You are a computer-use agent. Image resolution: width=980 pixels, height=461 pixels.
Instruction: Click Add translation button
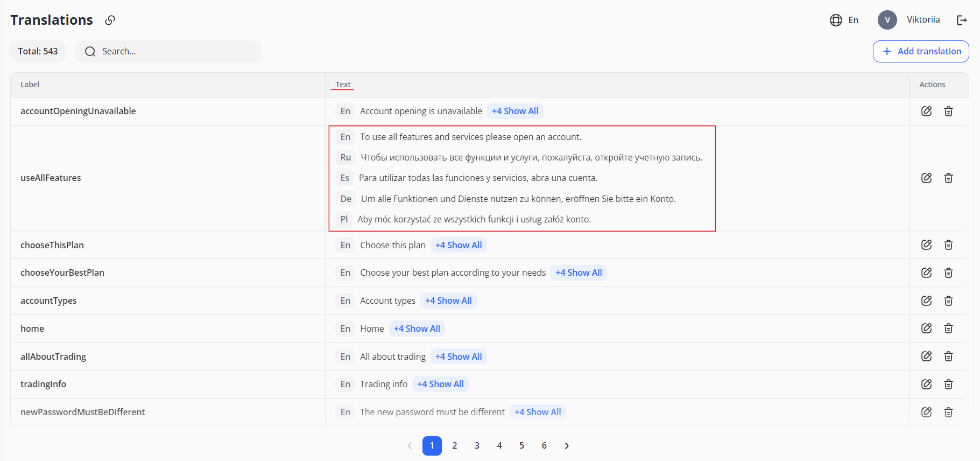click(x=921, y=51)
